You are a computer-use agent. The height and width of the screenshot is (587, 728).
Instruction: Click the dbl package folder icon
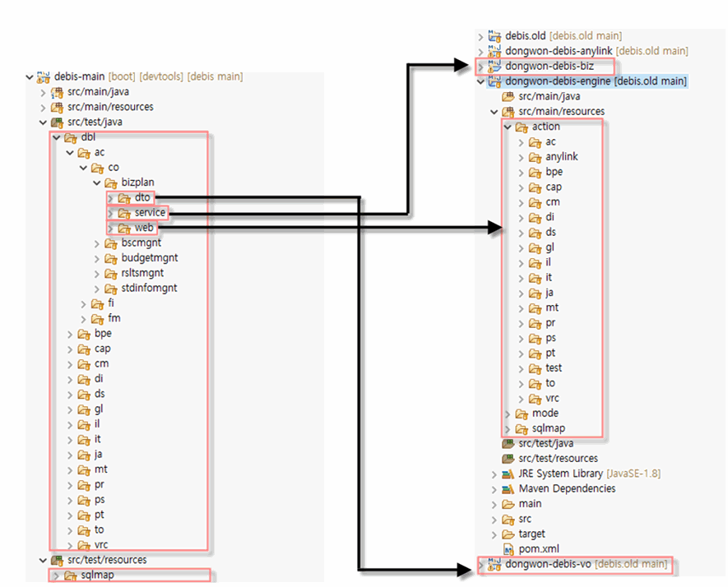[71, 138]
